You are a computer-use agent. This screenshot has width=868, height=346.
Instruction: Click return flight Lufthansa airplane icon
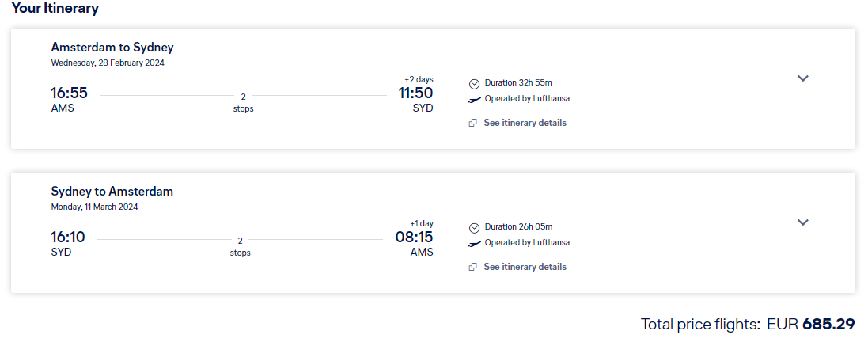click(x=475, y=244)
